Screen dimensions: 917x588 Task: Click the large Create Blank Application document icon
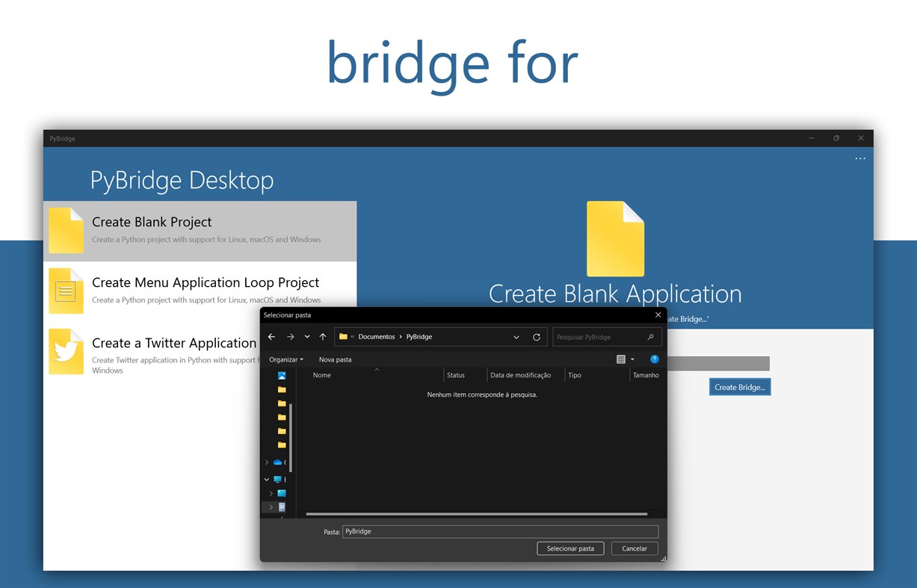click(x=614, y=238)
